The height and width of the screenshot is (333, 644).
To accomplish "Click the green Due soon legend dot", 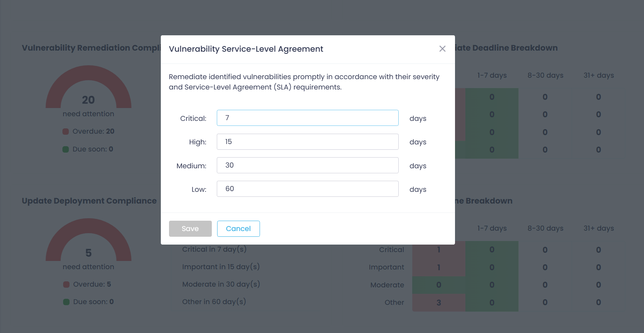I will pyautogui.click(x=66, y=149).
